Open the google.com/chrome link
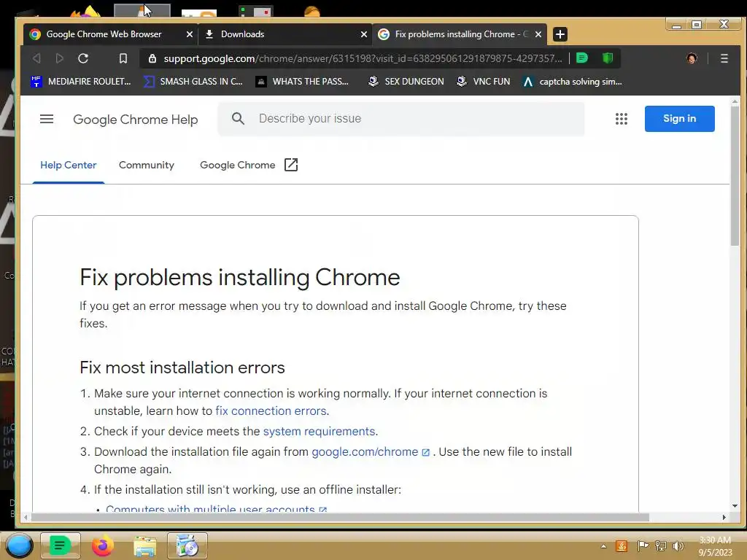The image size is (747, 560). click(370, 452)
